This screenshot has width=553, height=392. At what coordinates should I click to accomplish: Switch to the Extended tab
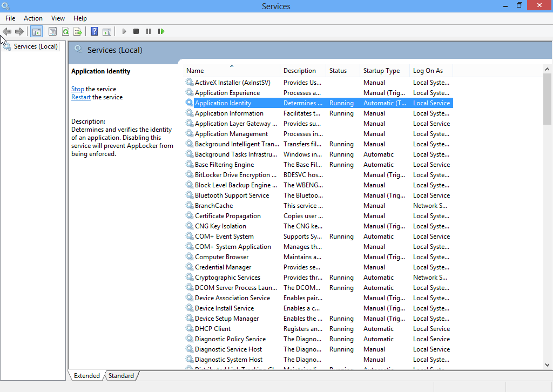point(87,375)
